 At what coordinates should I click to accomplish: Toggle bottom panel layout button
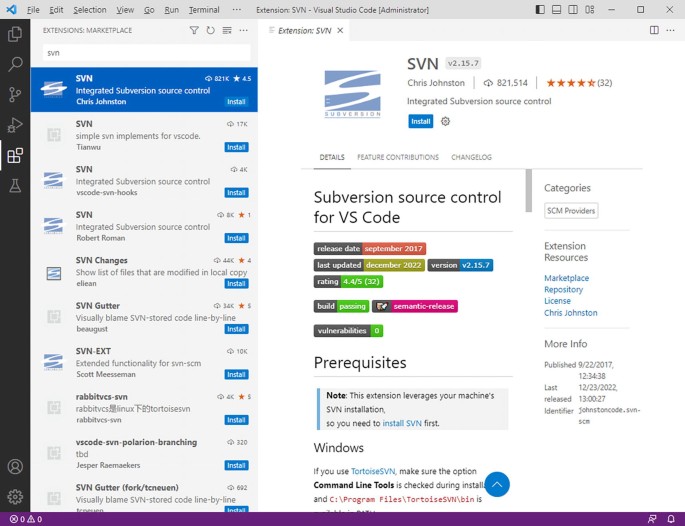558,10
